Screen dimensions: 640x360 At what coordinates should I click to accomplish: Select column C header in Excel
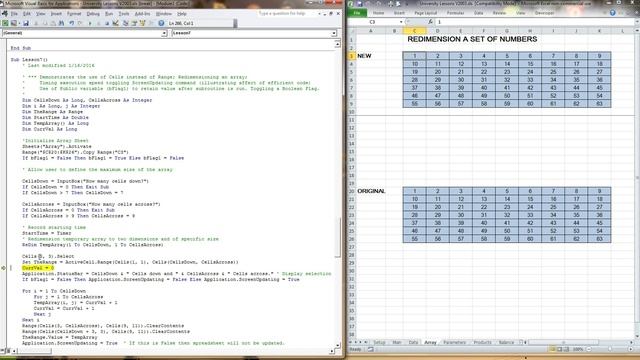click(414, 31)
